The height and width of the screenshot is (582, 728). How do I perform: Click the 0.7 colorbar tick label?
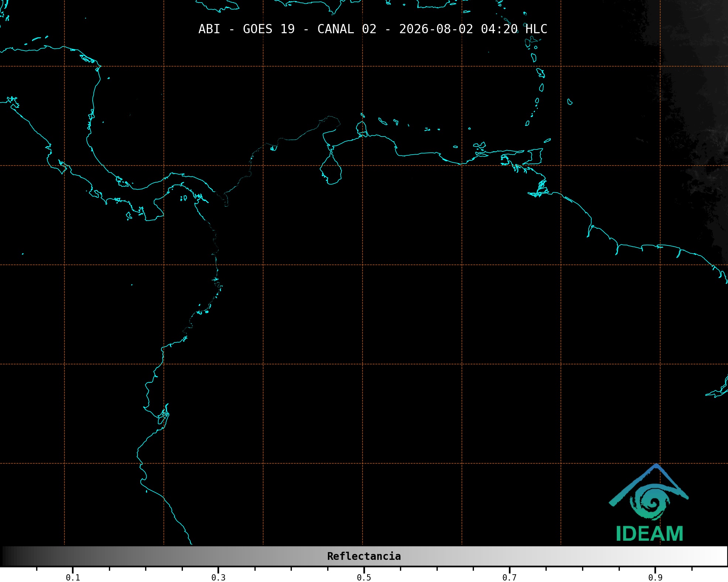[509, 578]
